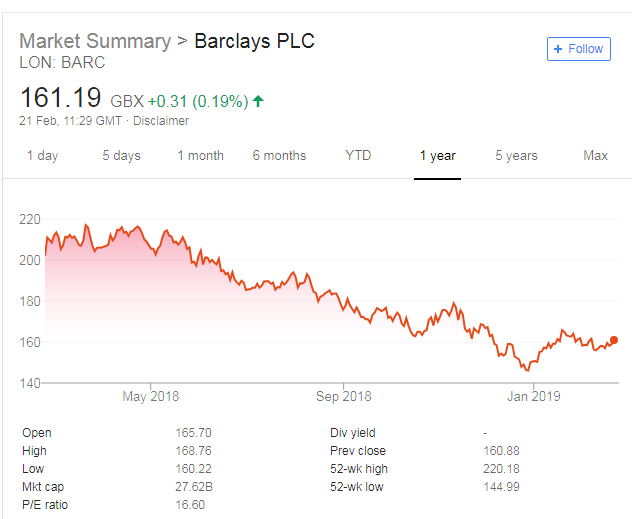Screen dimensions: 632x519
Task: Click the chart at May 2018 label
Action: (150, 397)
